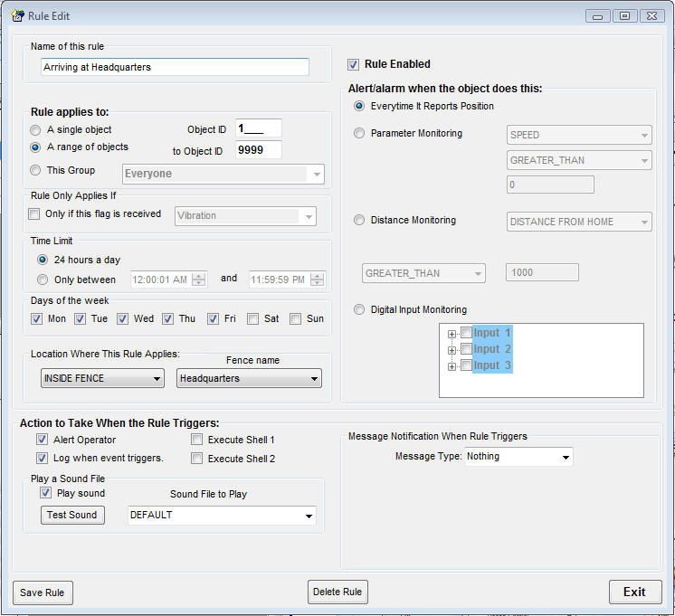Open the Sound File to Play dropdown
Image resolution: width=675 pixels, height=616 pixels.
click(x=222, y=516)
